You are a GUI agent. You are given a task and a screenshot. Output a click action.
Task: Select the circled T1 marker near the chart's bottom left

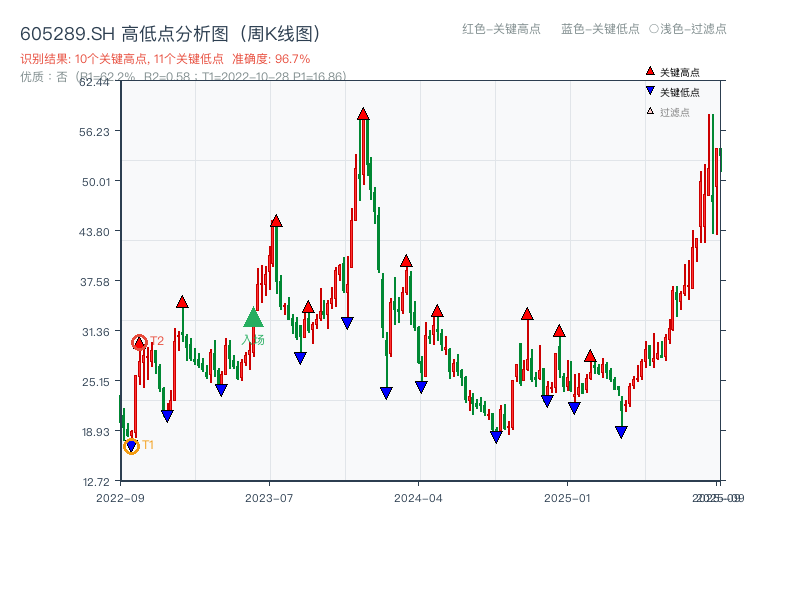(x=131, y=446)
